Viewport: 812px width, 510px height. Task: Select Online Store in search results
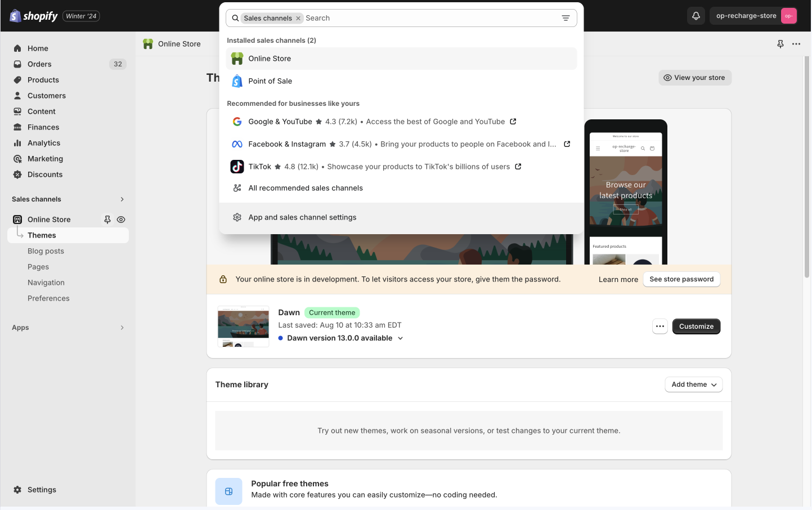[x=401, y=59]
